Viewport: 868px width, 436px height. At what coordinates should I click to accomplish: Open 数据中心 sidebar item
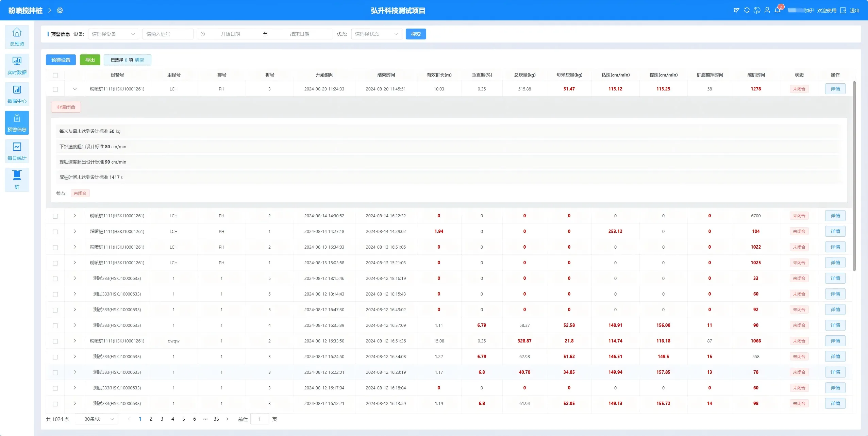17,94
